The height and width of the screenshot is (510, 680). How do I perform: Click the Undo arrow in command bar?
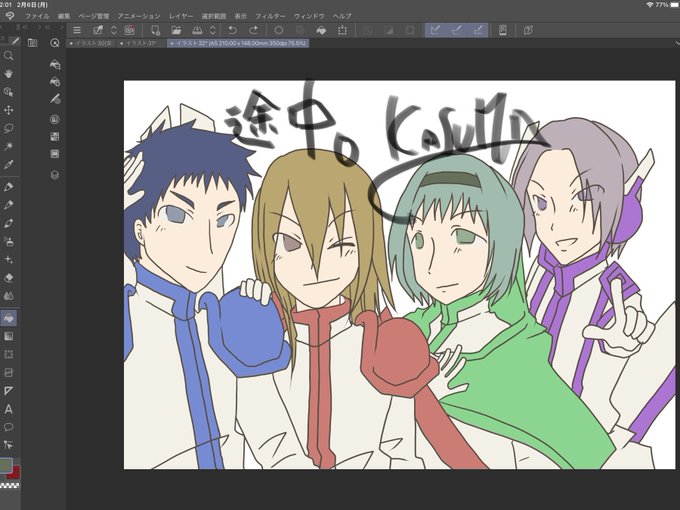(232, 30)
